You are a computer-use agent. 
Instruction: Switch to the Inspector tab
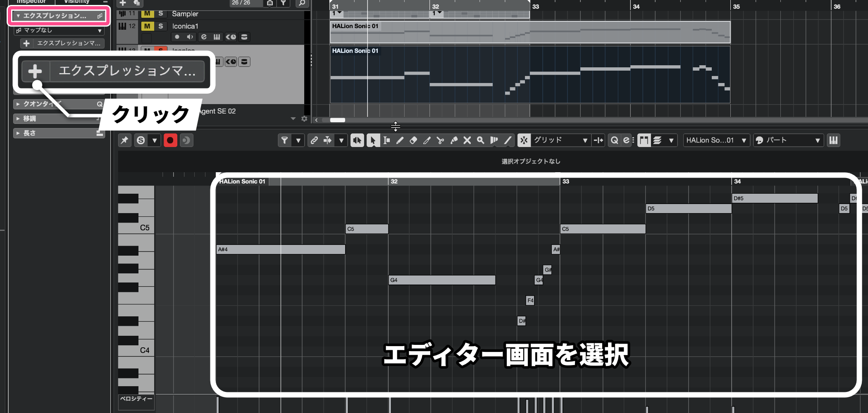[x=31, y=2]
